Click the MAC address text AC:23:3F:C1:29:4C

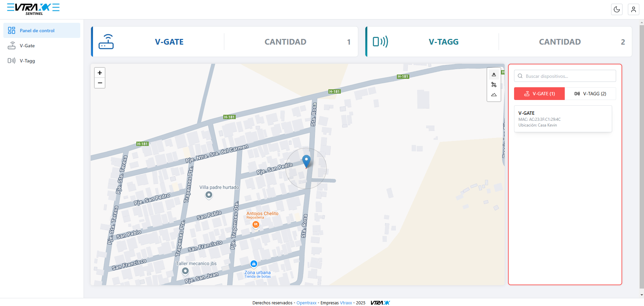(x=545, y=119)
